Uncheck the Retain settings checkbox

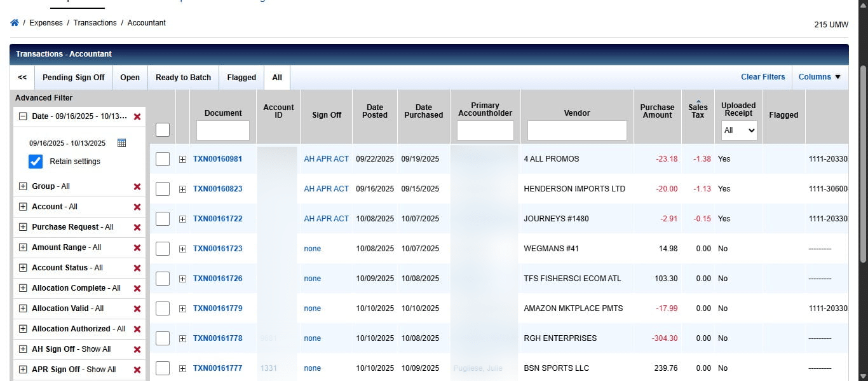[x=35, y=161]
